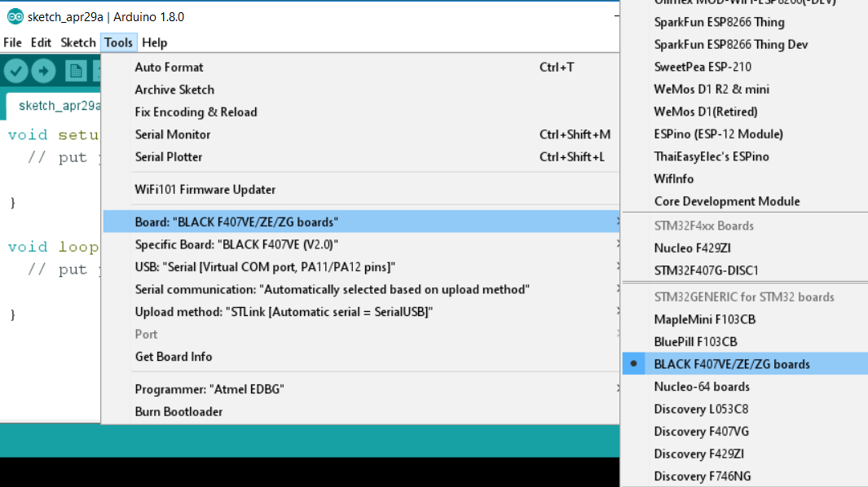The height and width of the screenshot is (487, 868).
Task: Select SparkFun ESP8266 Thing Dev board
Action: [x=745, y=44]
